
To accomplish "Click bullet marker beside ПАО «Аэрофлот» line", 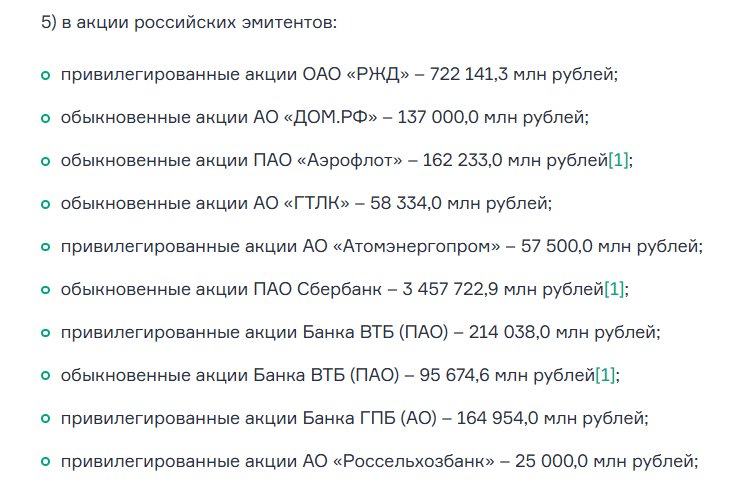I will [x=46, y=162].
